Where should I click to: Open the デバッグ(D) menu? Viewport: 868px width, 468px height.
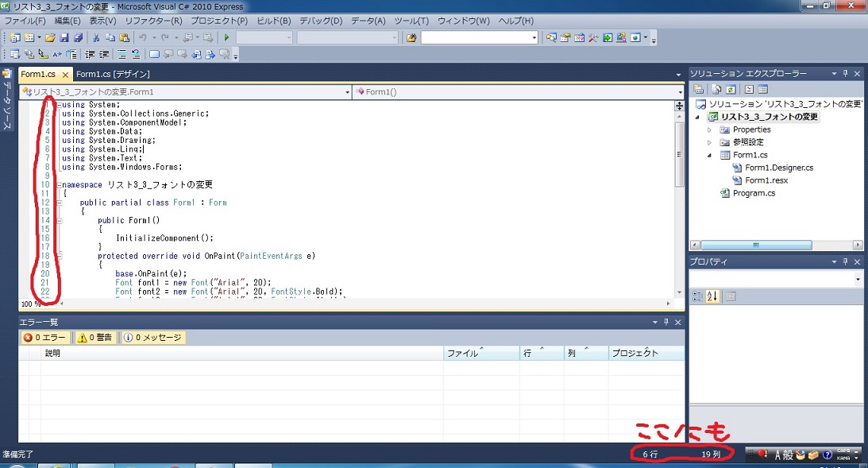tap(321, 21)
